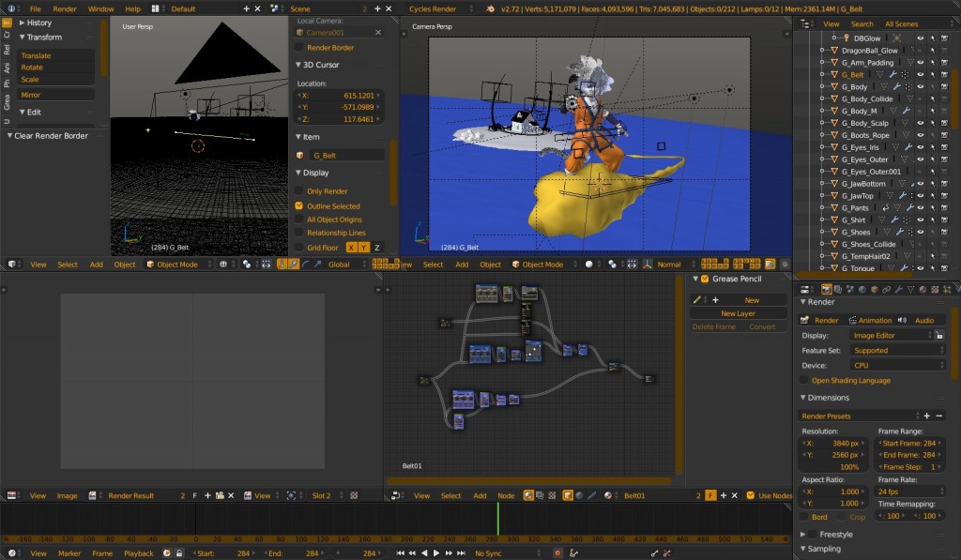Open the Device CPU dropdown
961x560 pixels.
pyautogui.click(x=897, y=366)
